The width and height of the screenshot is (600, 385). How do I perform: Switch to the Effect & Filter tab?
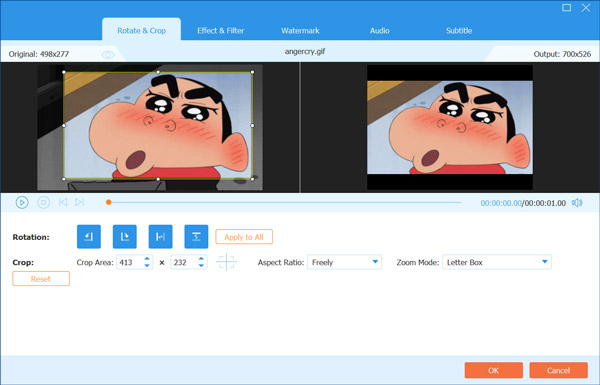220,31
